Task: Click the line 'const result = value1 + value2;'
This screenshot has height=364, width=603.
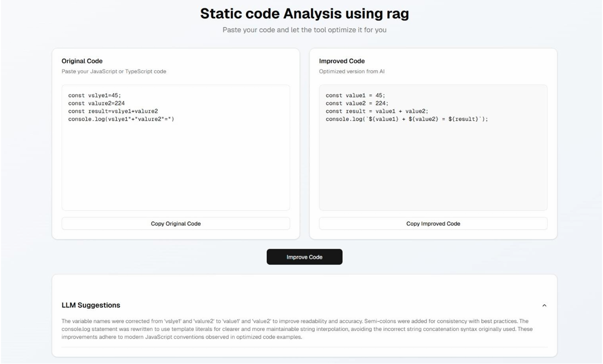Action: (x=377, y=111)
